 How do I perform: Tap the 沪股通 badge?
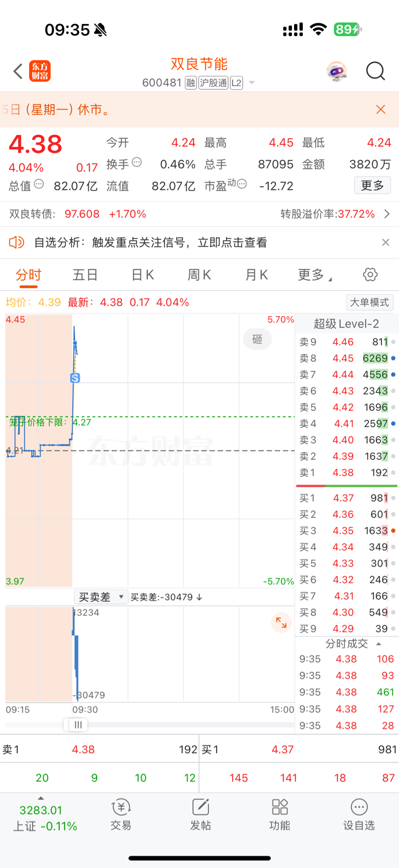click(214, 83)
